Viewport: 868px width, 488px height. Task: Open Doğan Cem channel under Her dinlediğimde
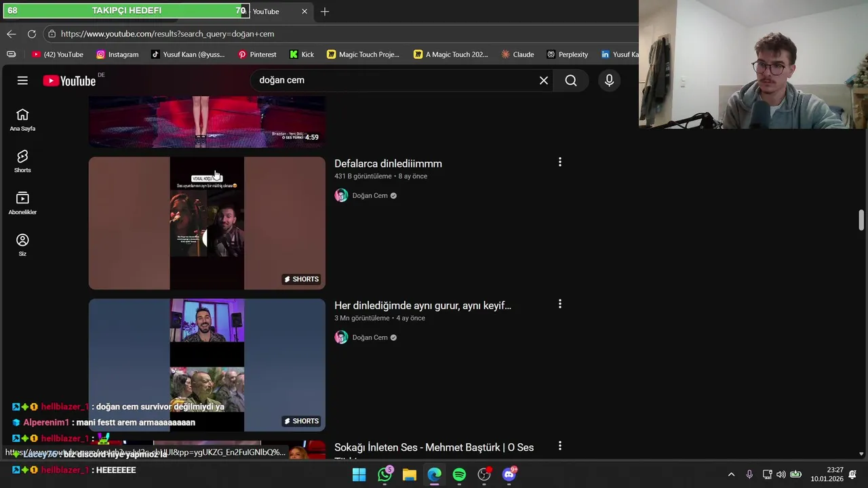point(370,337)
